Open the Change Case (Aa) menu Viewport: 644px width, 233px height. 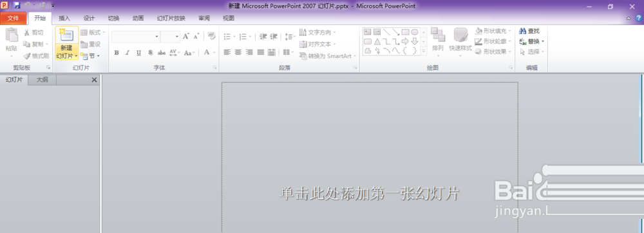point(189,53)
